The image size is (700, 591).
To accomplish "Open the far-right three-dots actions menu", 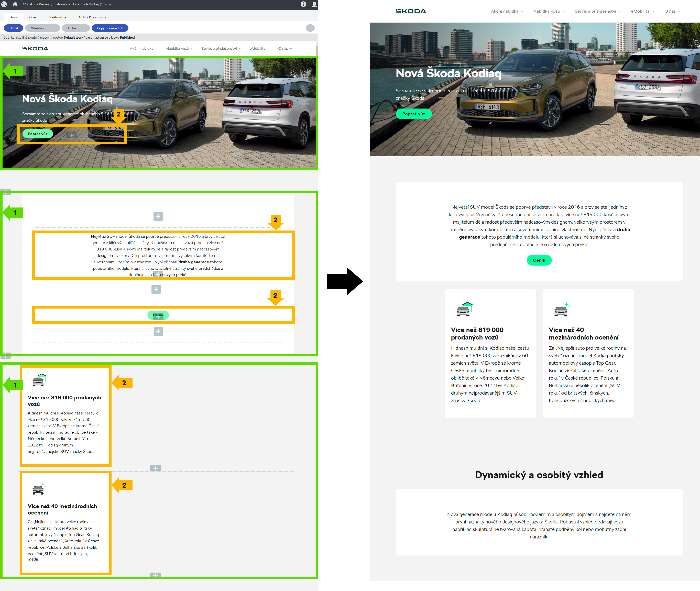I will (x=310, y=28).
